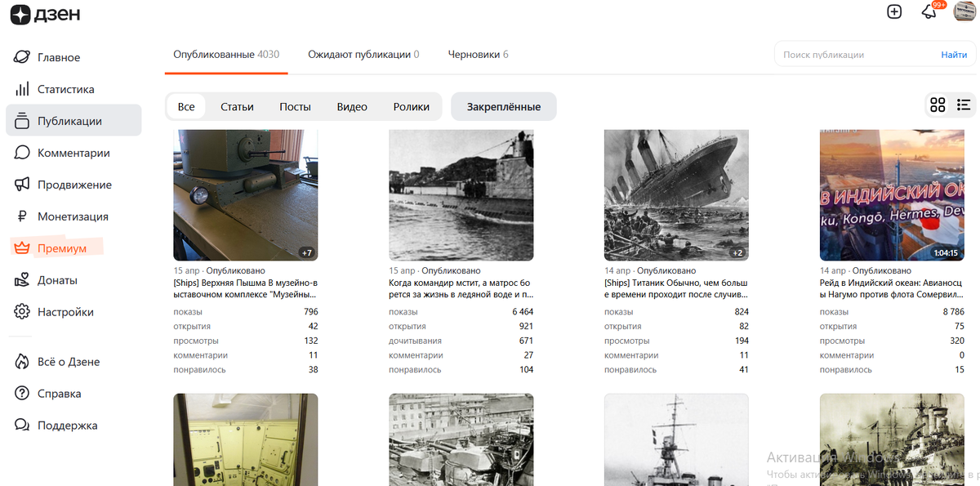Click показы value 6 464
Screen dimensions: 980x486
523,312
